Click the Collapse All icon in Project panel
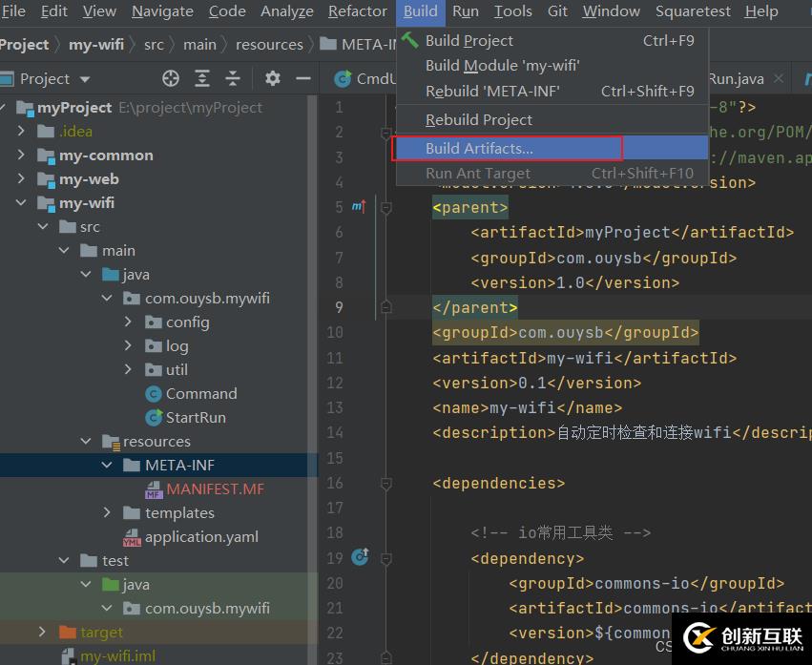Screen dimensions: 812x665 [x=233, y=78]
